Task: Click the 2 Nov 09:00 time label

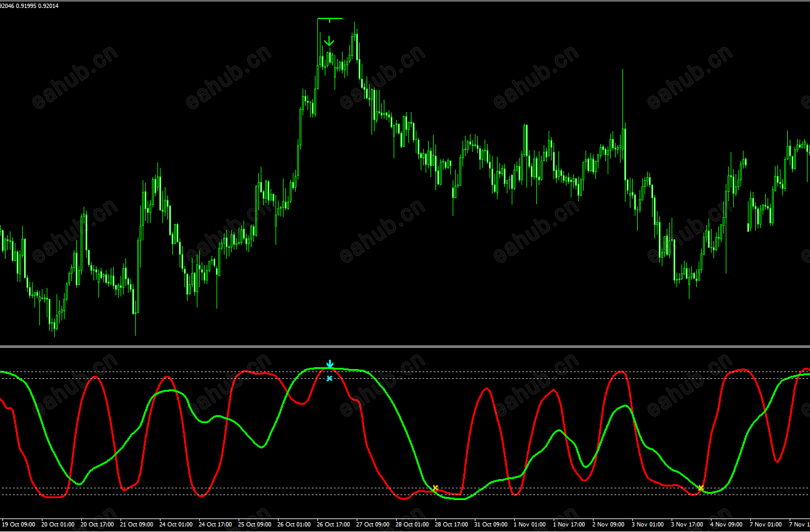Action: [x=608, y=525]
